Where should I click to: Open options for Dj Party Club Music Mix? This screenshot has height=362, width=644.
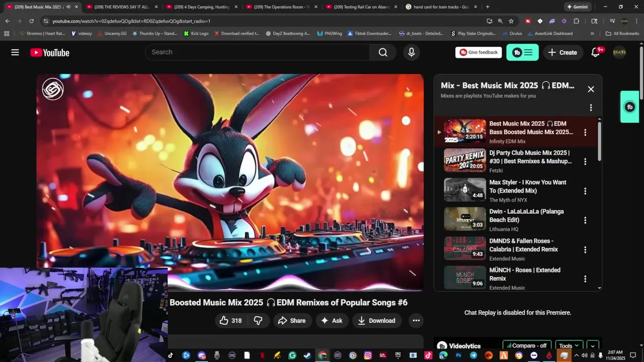coord(585,161)
